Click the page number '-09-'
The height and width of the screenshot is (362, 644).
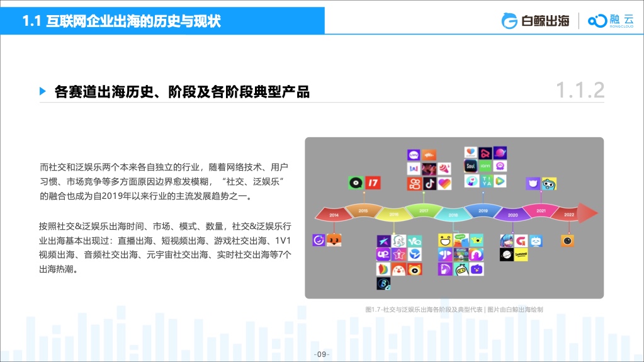coord(322,354)
